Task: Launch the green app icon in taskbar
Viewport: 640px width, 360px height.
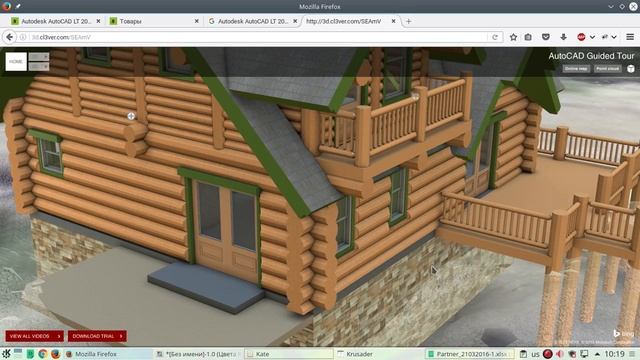Action: click(x=30, y=354)
